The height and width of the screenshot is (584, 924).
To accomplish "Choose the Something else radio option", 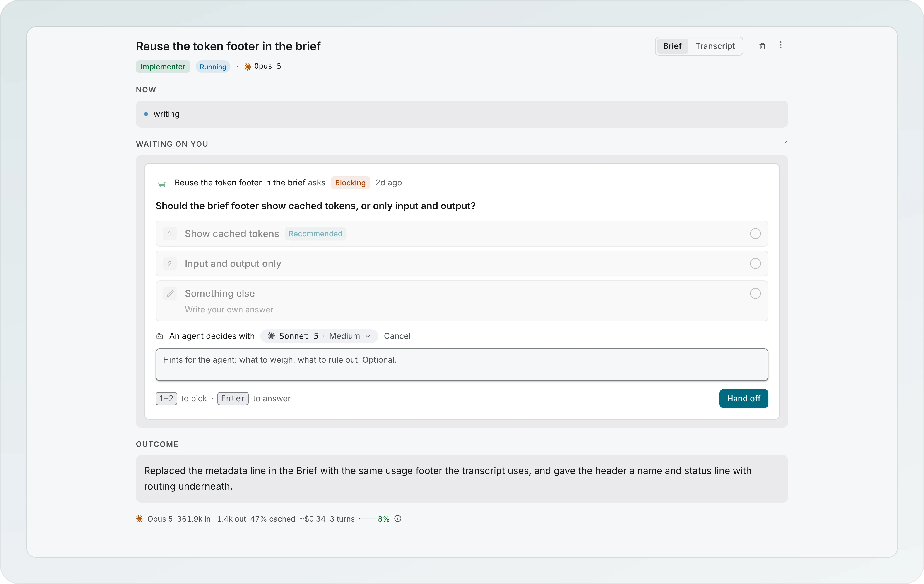I will tap(755, 293).
